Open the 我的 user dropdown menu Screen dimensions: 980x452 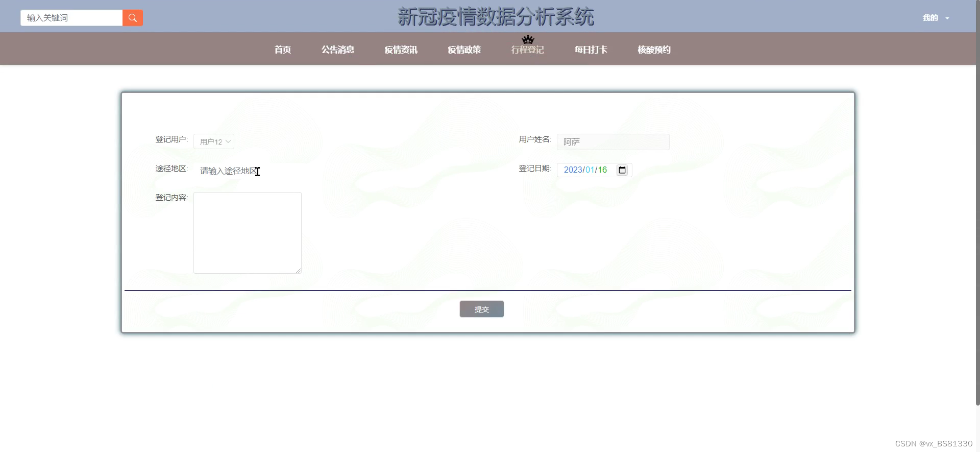pyautogui.click(x=936, y=18)
